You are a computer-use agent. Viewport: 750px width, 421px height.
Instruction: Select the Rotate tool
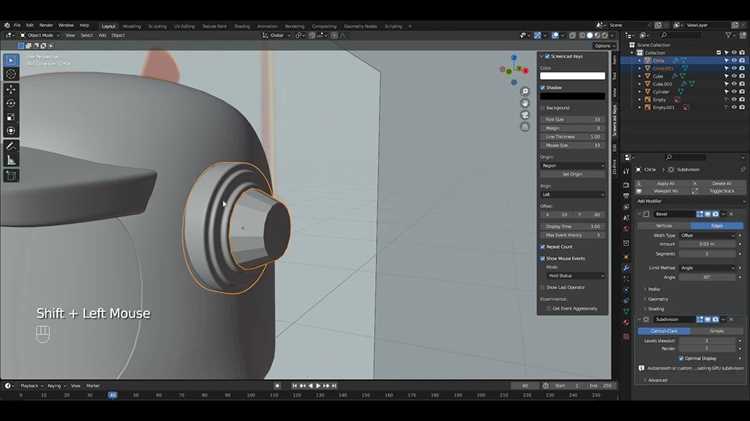point(11,103)
